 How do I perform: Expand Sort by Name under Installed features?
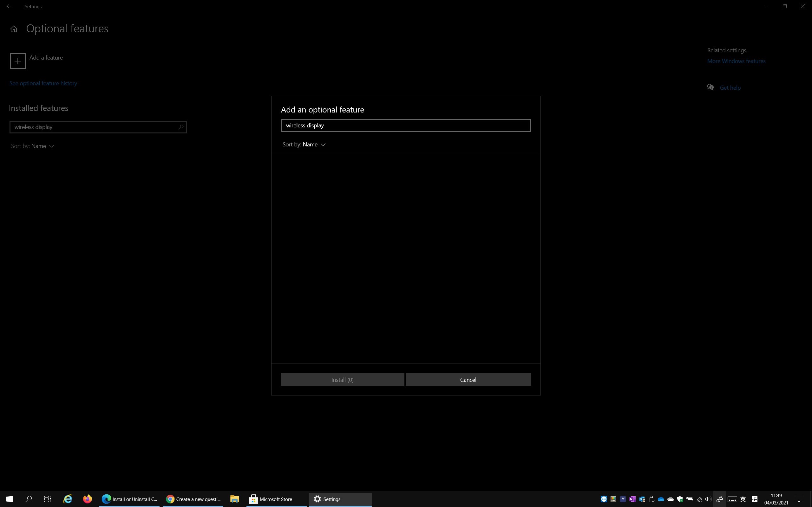(x=33, y=146)
